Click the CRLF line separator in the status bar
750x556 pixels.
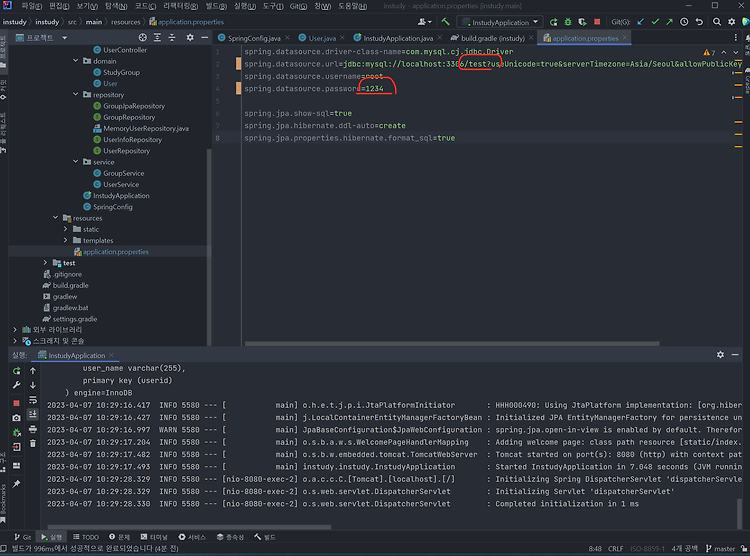[x=615, y=548]
